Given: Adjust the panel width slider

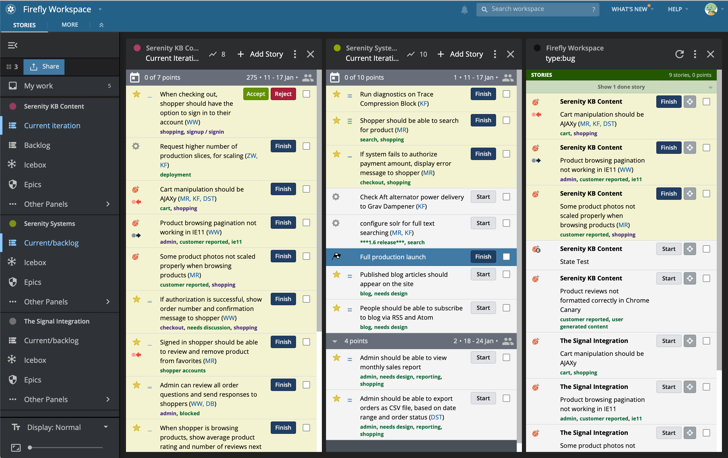Looking at the screenshot, I should coord(31,447).
